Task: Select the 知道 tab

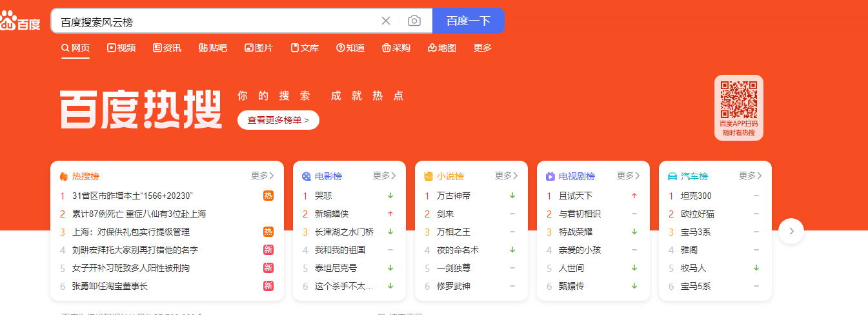Action: coord(350,48)
